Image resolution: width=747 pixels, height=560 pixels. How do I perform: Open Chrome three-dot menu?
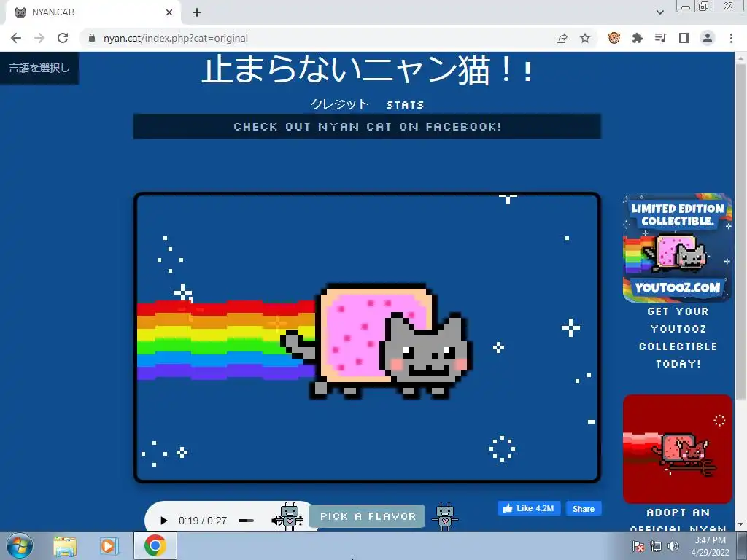tap(731, 38)
